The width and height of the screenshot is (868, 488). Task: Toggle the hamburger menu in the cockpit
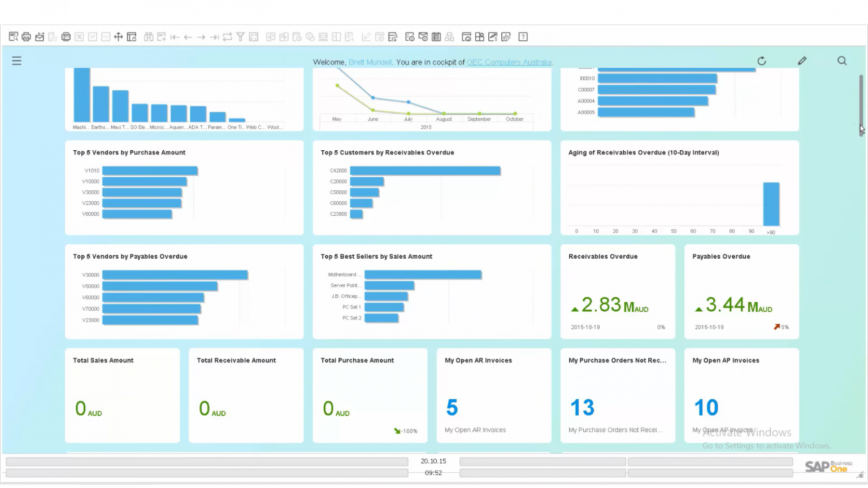[x=16, y=60]
